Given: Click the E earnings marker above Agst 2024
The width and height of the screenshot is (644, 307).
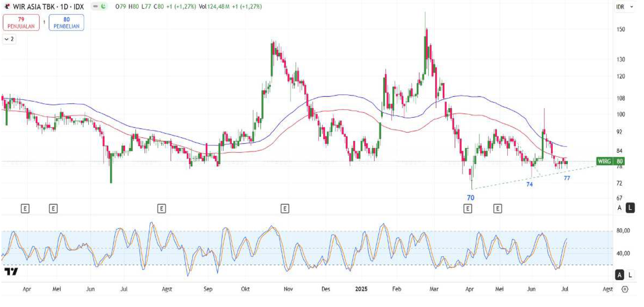Looking at the screenshot, I should [162, 208].
